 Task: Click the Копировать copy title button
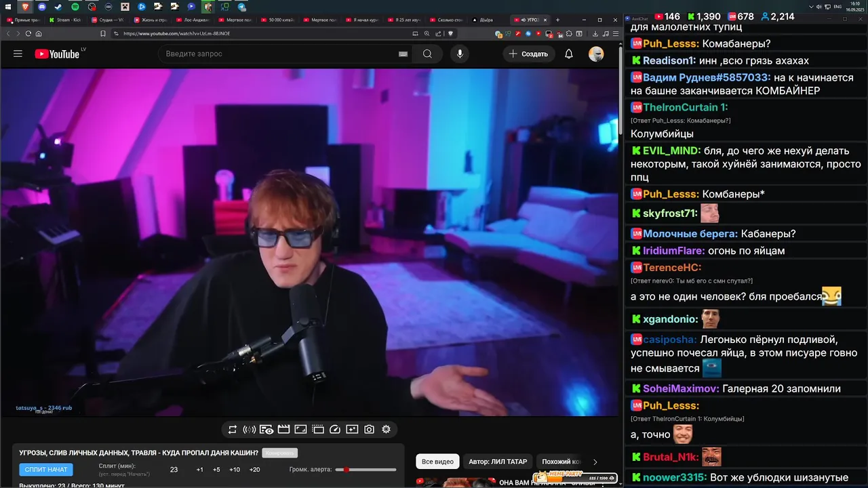279,453
